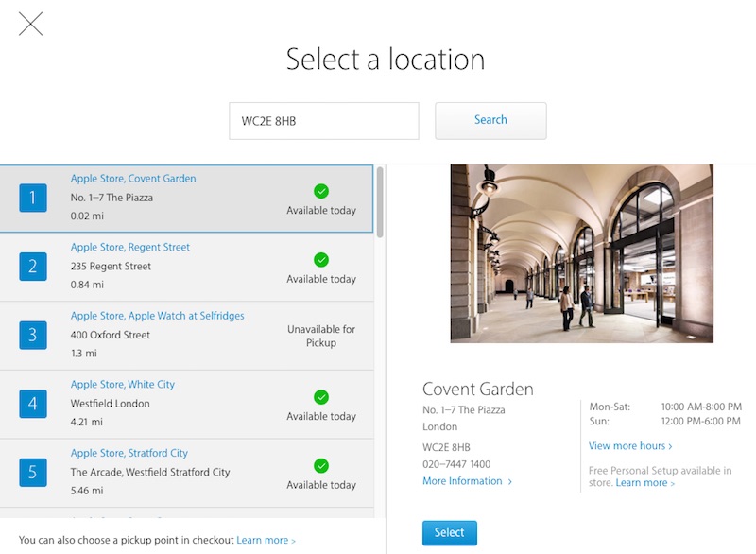Click the Covent Garden heading in details pane
This screenshot has height=554, width=756.
[478, 389]
